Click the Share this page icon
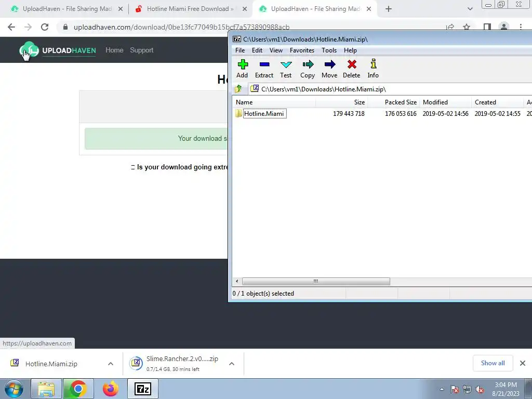 (450, 27)
